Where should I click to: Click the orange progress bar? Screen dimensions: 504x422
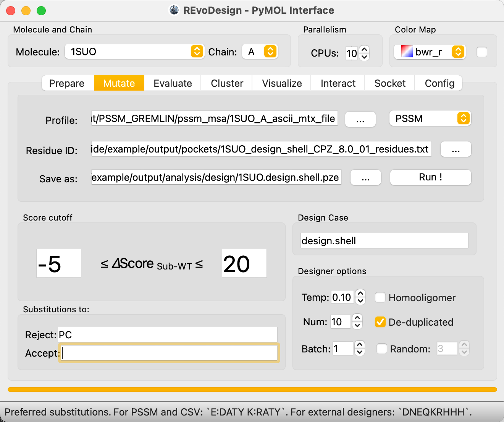tap(252, 390)
